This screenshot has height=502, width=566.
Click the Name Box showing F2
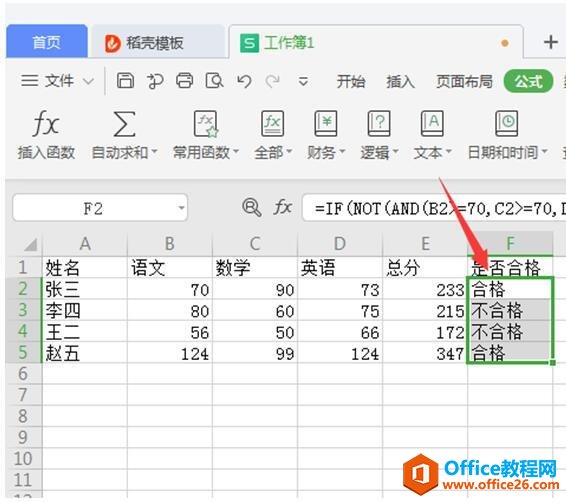pos(100,208)
